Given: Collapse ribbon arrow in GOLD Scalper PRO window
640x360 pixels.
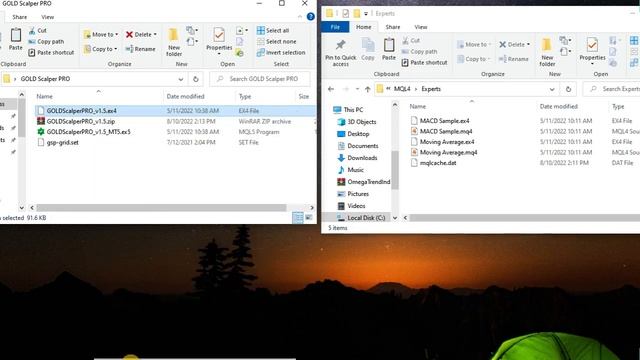Looking at the screenshot, I should point(300,17).
